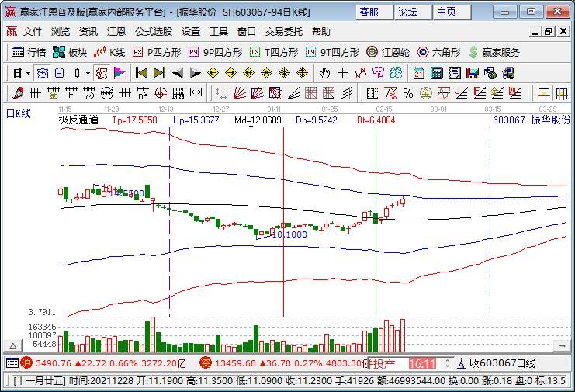Click the 主页 homepage button
The image size is (575, 392).
(x=452, y=12)
